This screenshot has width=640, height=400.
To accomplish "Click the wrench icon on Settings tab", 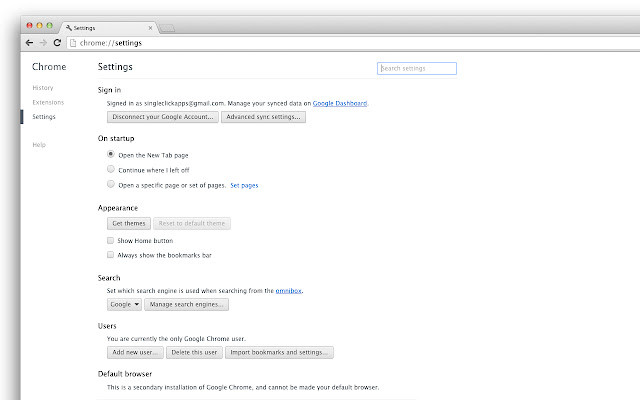I will coord(69,28).
